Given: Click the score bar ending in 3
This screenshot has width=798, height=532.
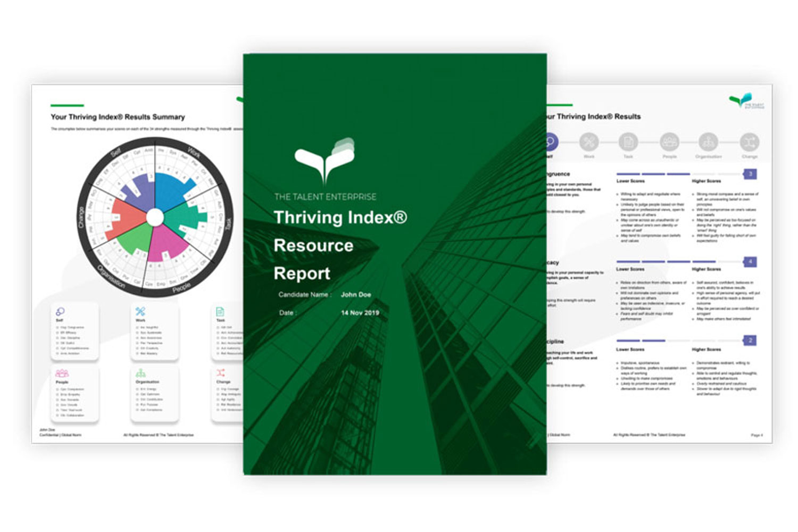Looking at the screenshot, I should 679,174.
